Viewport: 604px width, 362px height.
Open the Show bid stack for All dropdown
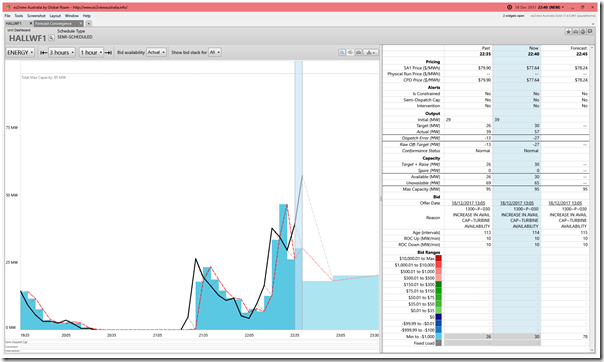coord(215,52)
